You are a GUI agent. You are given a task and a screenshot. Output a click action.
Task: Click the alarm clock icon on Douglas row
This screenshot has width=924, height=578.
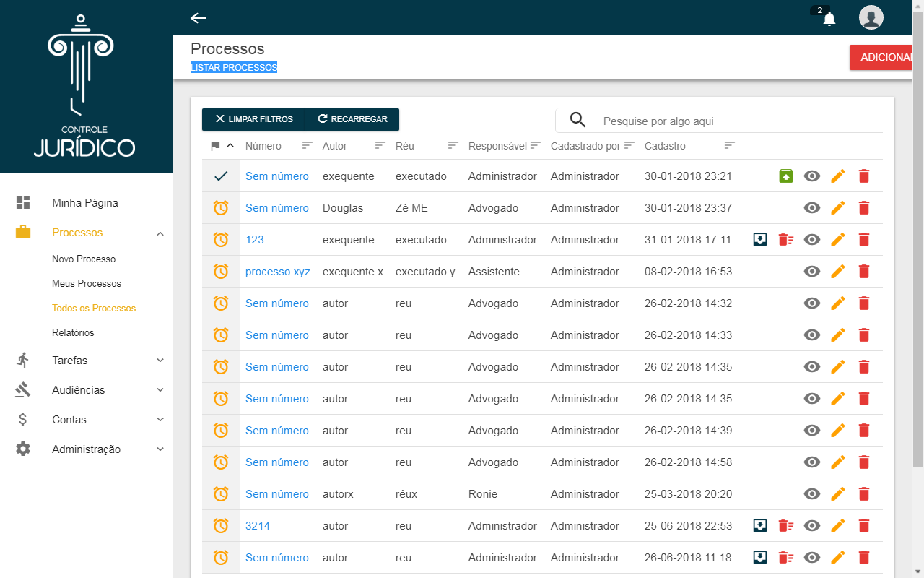click(221, 208)
